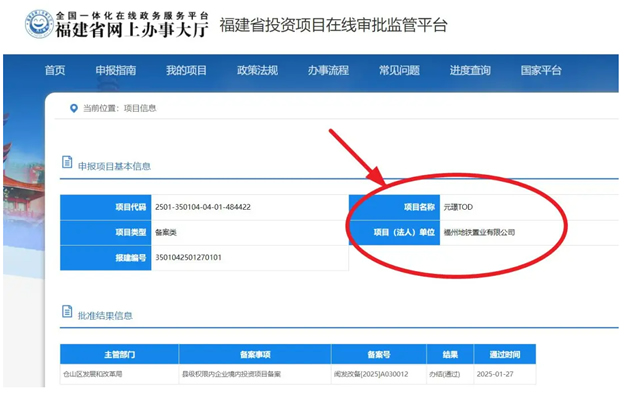Open the 常见问题 menu item
This screenshot has width=640, height=408.
[399, 71]
